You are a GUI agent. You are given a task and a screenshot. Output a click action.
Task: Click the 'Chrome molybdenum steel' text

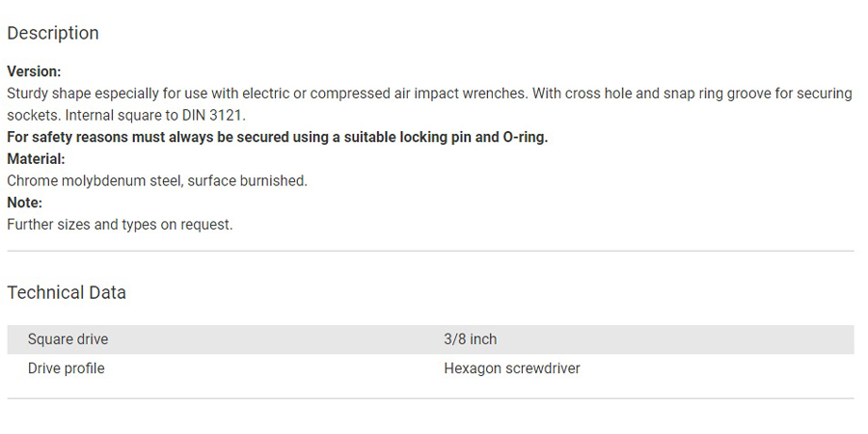click(93, 181)
